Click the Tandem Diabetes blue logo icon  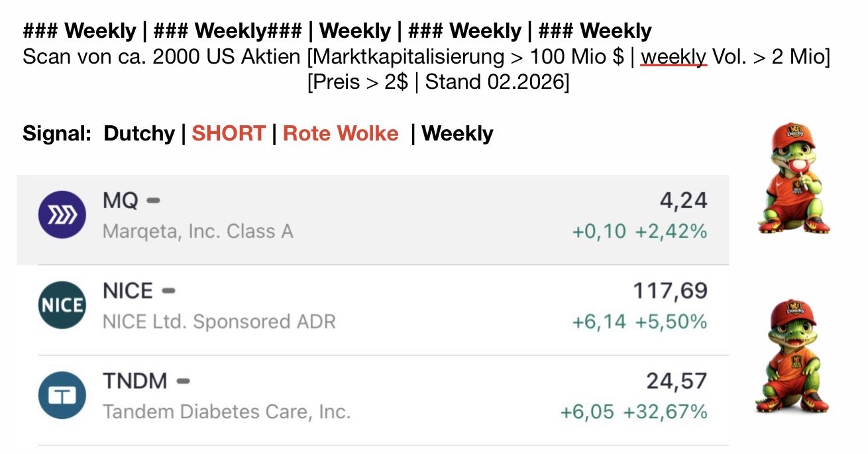62,395
